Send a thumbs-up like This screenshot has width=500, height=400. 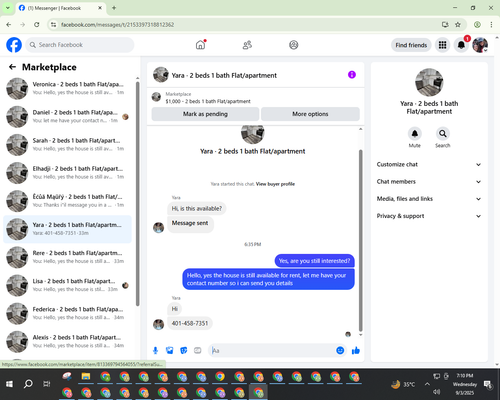click(356, 350)
